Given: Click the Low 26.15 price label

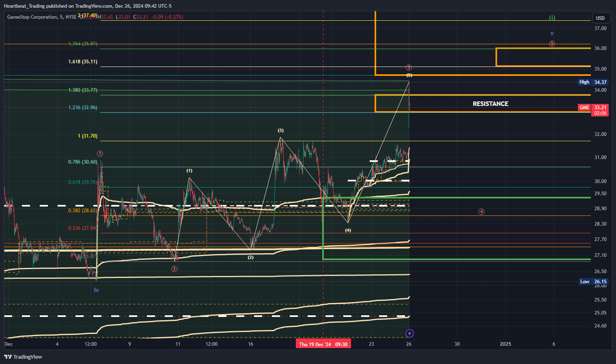Looking at the screenshot, I should (x=593, y=282).
